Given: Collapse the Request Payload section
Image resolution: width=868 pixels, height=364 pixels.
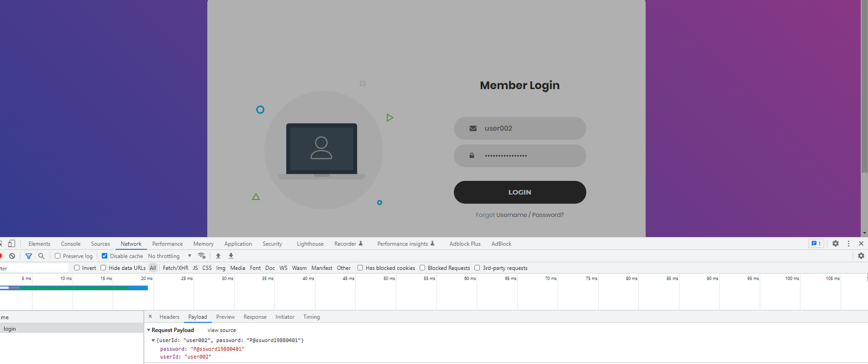Looking at the screenshot, I should (x=148, y=330).
